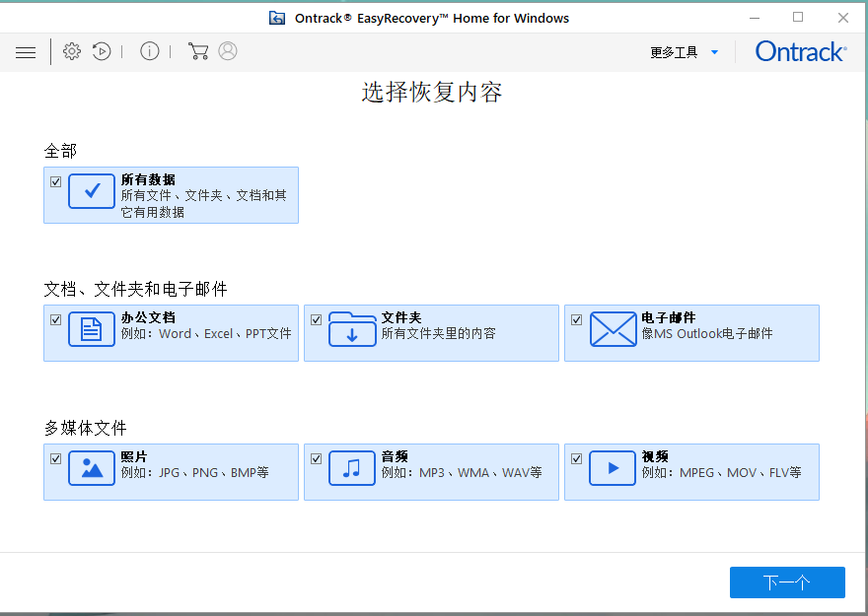
Task: Uncheck the 文件夹 checkbox
Action: coord(316,319)
